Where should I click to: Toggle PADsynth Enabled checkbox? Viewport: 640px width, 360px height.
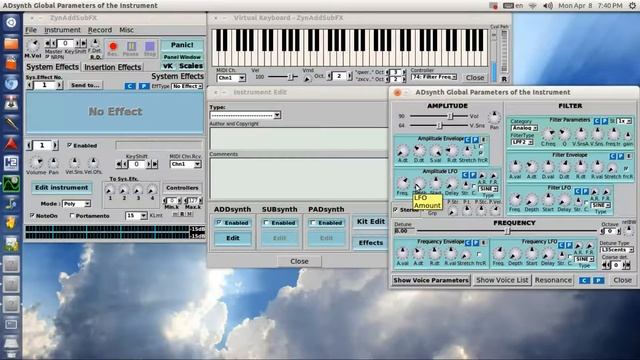[313, 223]
